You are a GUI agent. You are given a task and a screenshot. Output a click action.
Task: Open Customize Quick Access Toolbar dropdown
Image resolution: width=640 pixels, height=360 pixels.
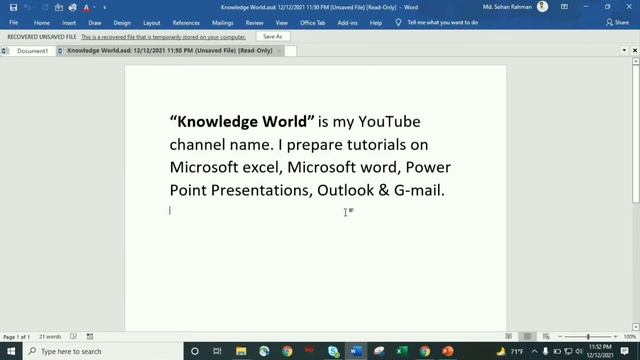(x=104, y=7)
